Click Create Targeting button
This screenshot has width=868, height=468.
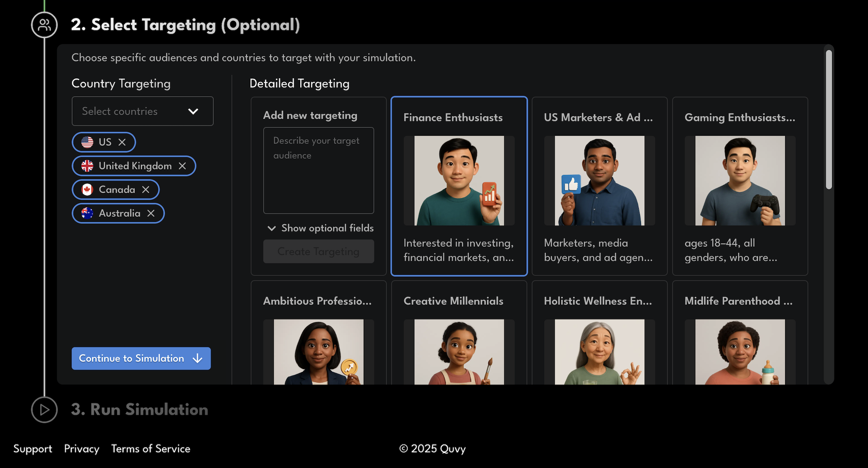(x=319, y=251)
